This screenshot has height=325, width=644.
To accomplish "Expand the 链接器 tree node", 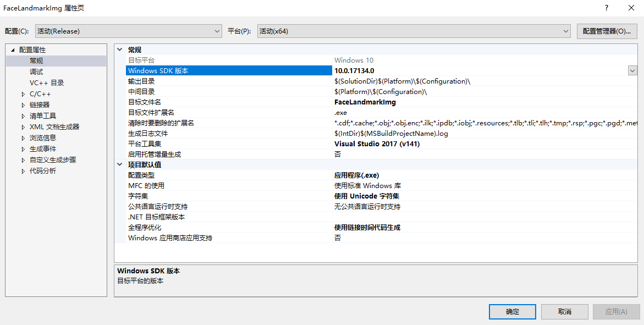I will [x=23, y=105].
